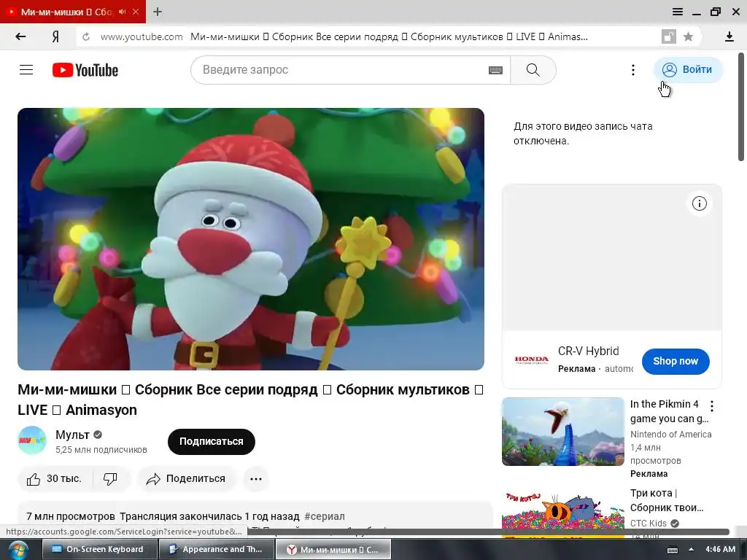Open the Yandex Browser main menu

pos(677,12)
